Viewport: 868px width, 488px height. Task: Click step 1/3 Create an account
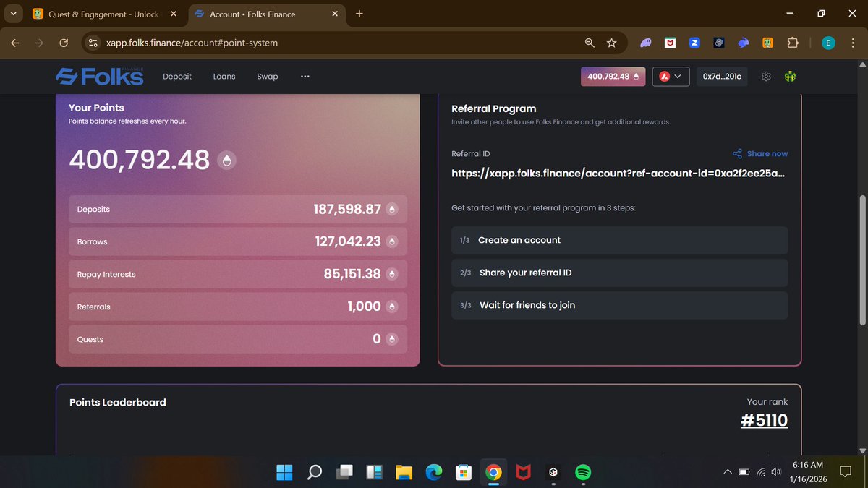(620, 240)
